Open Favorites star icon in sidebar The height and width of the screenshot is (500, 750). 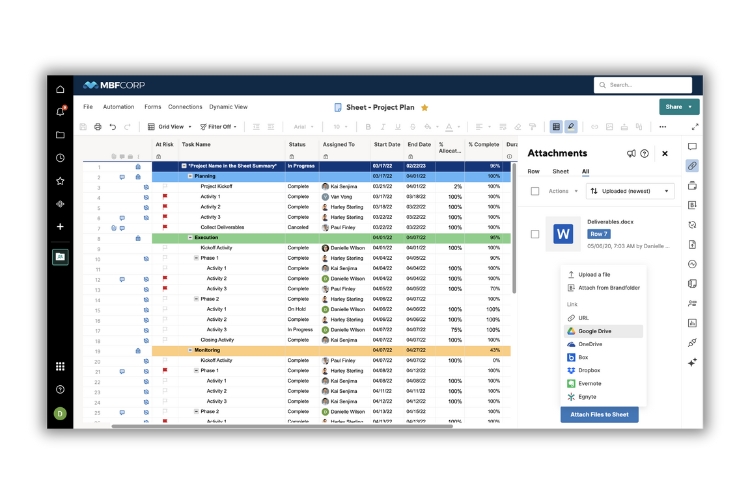(x=60, y=181)
